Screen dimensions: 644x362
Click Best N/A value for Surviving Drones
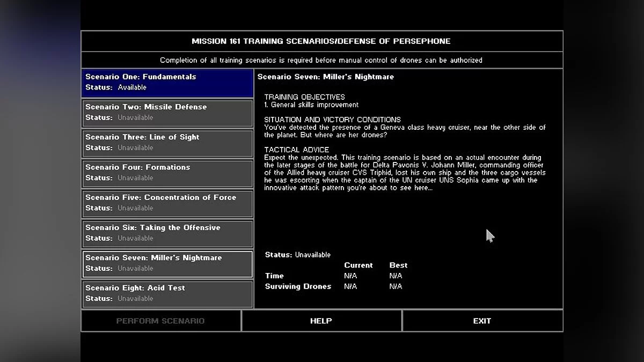pos(396,286)
